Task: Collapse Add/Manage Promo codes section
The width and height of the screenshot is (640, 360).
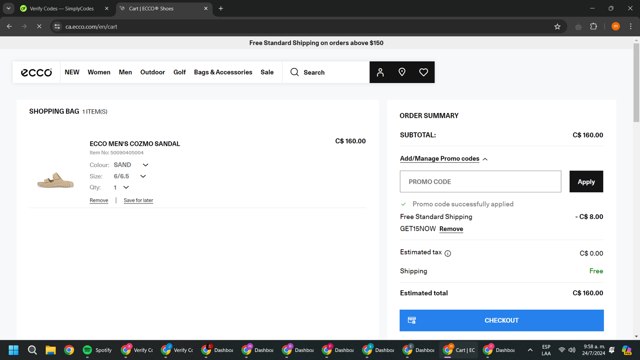Action: [x=444, y=159]
